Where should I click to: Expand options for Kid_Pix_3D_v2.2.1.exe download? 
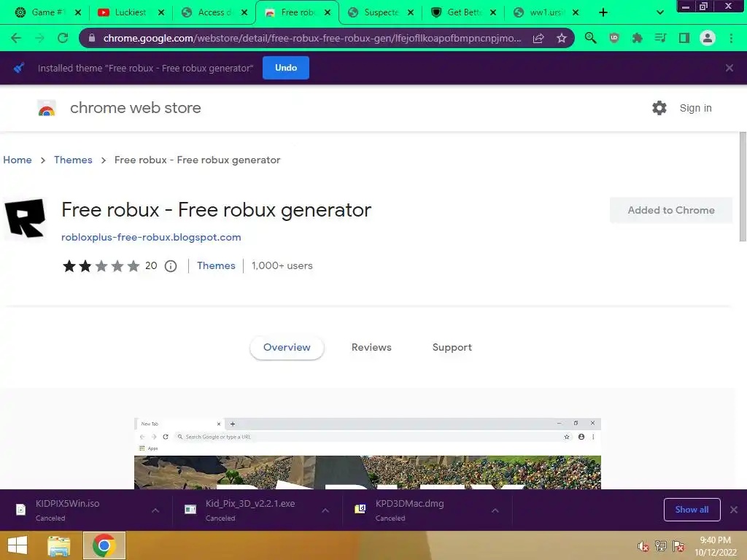click(325, 510)
